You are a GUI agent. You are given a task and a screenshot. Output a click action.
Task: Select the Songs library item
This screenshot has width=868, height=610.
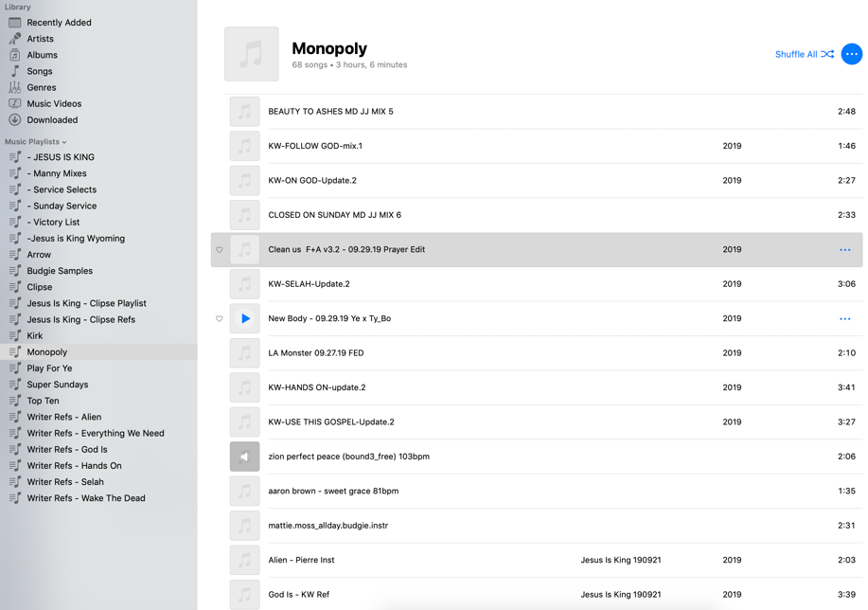click(40, 71)
